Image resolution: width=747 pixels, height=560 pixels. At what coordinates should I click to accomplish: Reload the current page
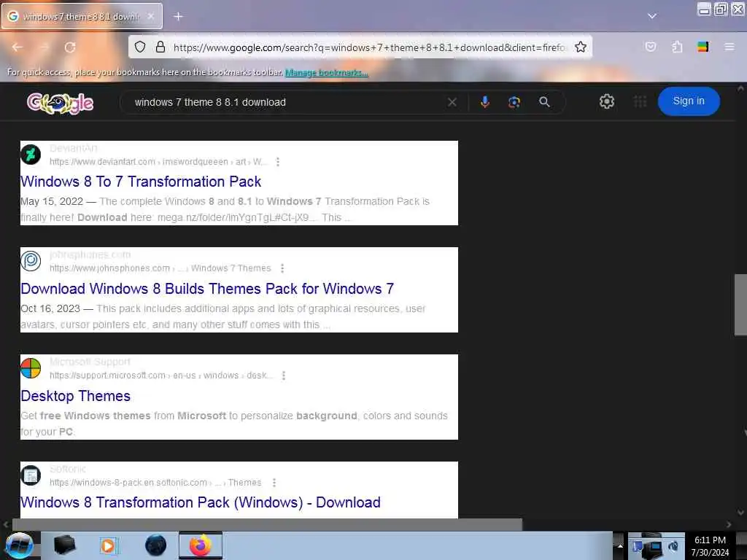pos(70,47)
